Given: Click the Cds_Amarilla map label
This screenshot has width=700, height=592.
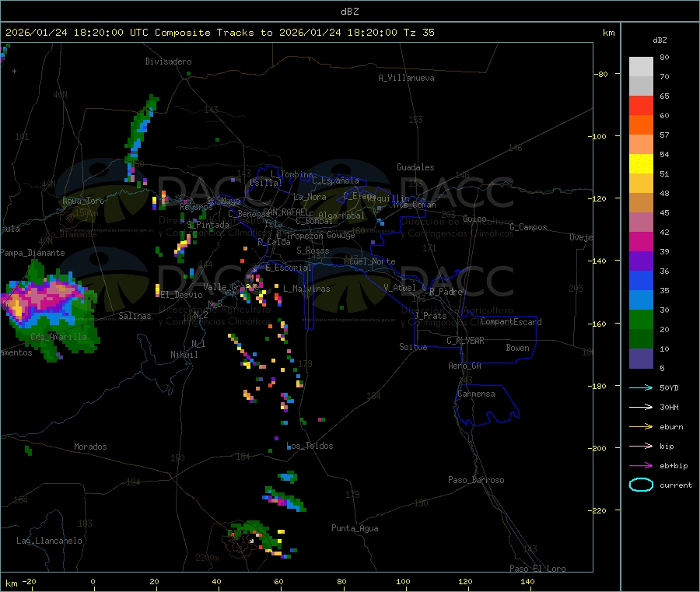Looking at the screenshot, I should click(x=59, y=337).
